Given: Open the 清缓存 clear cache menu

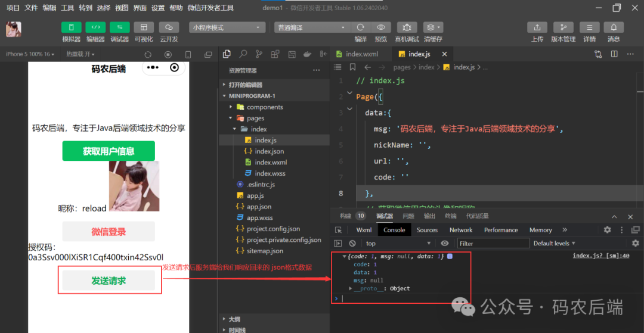Looking at the screenshot, I should pyautogui.click(x=434, y=27).
